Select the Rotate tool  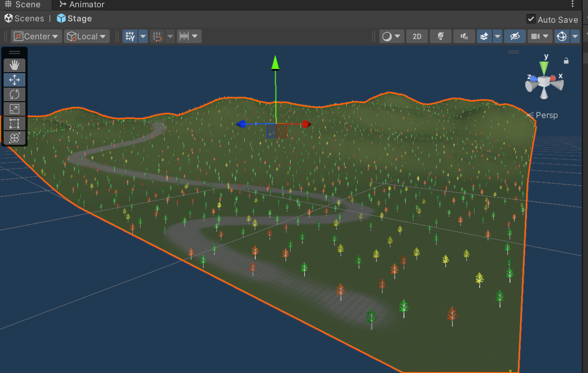pos(15,94)
